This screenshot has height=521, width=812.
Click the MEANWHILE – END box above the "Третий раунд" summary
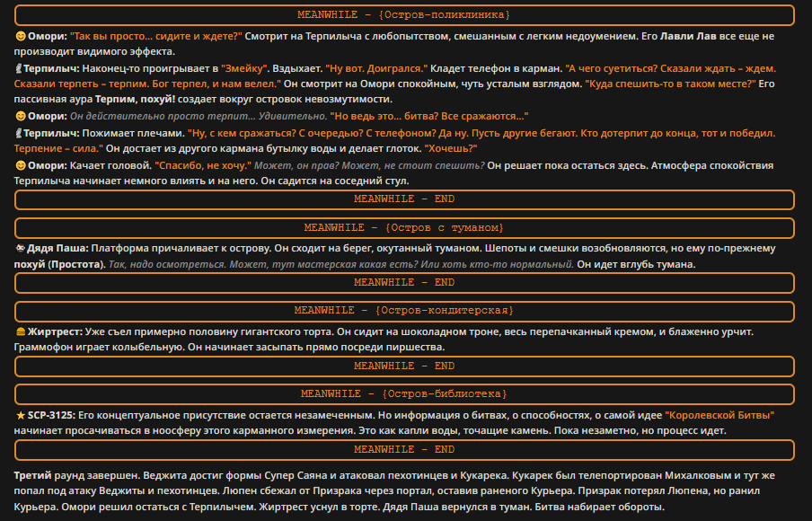[404, 449]
